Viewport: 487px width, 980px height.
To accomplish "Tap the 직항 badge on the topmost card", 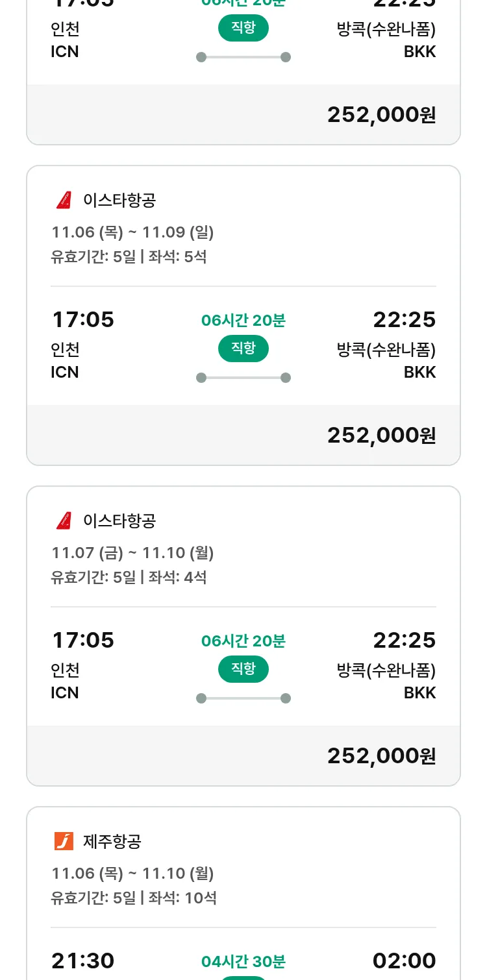I will tap(243, 28).
